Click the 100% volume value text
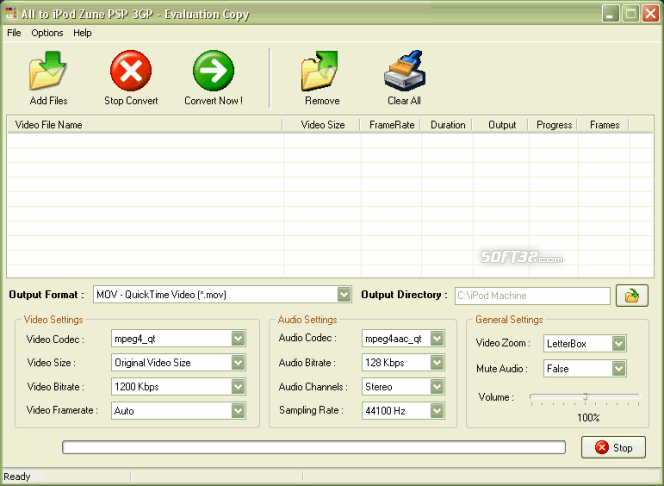 [x=588, y=418]
